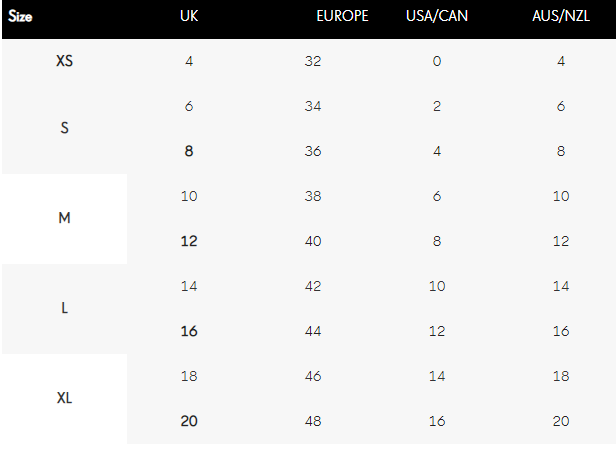Click USA/CAN size 0 cell
Image resolution: width=616 pixels, height=463 pixels.
437,61
